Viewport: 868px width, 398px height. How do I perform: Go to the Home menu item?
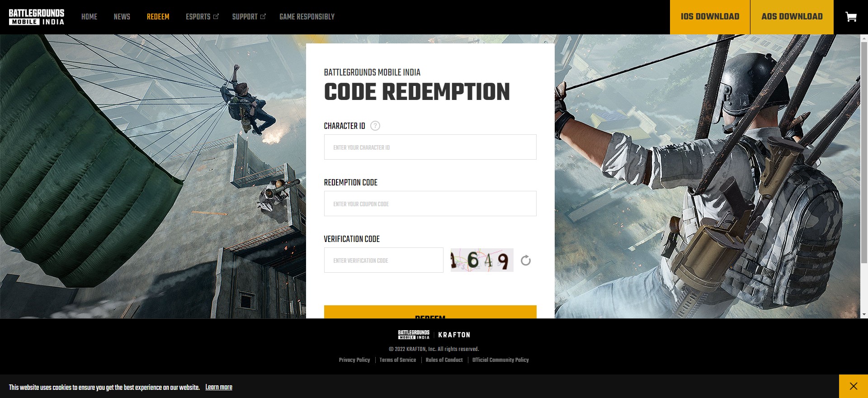89,17
